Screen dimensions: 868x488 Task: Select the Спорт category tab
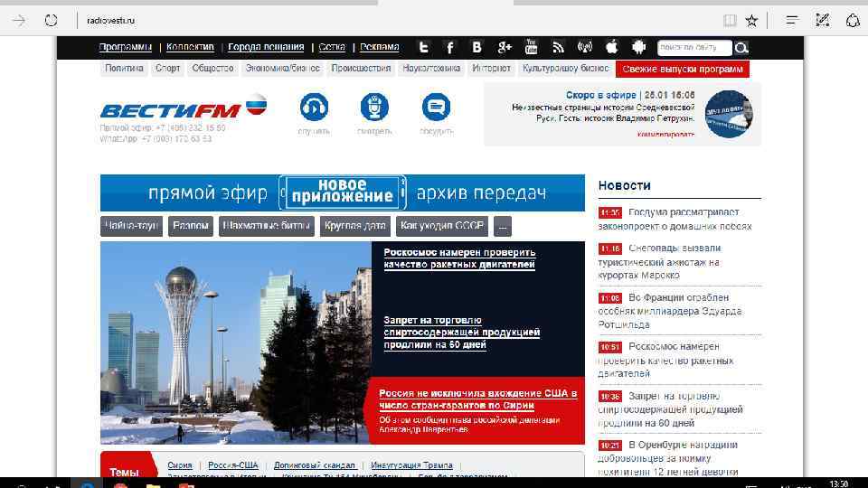click(x=168, y=69)
